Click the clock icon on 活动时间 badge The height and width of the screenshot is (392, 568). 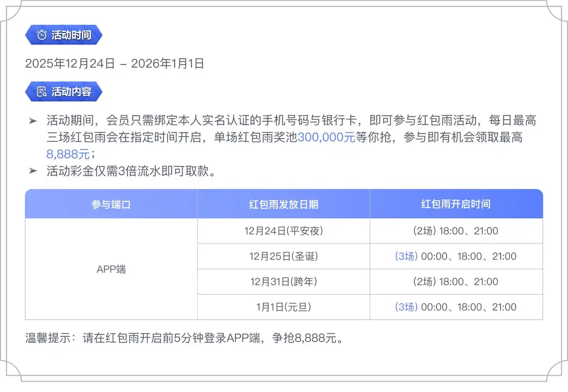[43, 34]
